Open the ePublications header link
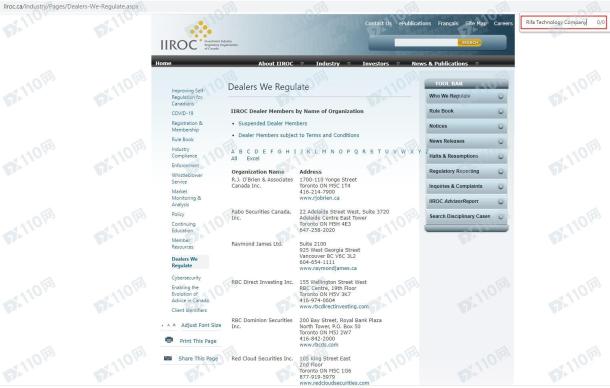Viewport: 610px width, 388px height. (x=415, y=23)
